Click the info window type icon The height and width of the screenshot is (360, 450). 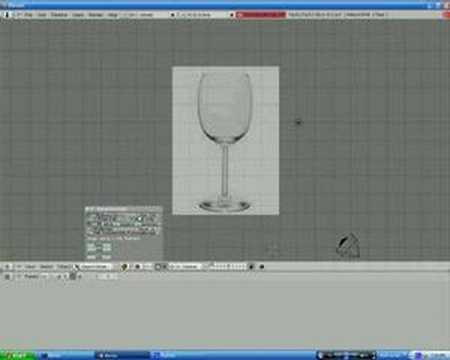(x=7, y=15)
